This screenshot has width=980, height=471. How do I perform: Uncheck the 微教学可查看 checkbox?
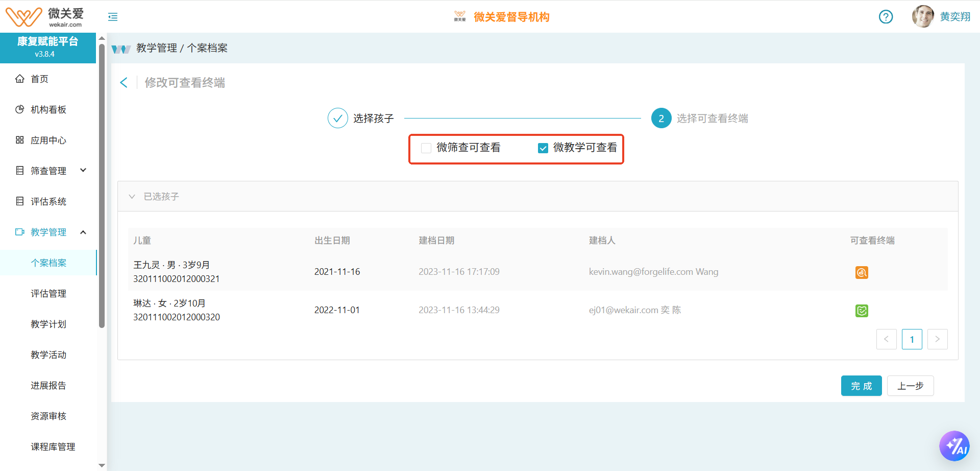coord(543,148)
